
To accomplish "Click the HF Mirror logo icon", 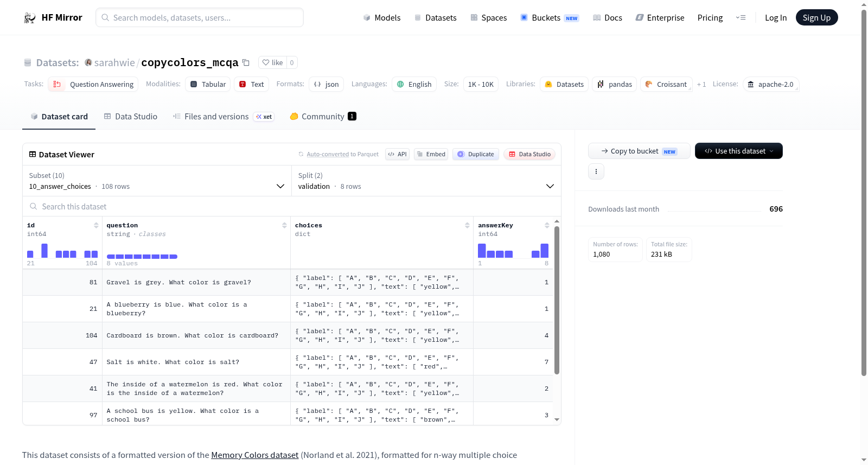I will click(x=30, y=18).
